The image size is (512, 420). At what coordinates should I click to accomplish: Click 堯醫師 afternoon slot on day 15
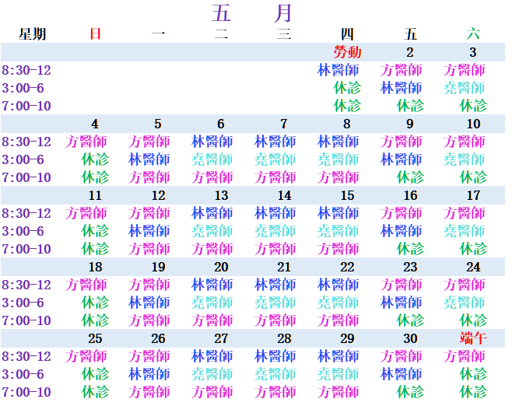[x=338, y=231]
